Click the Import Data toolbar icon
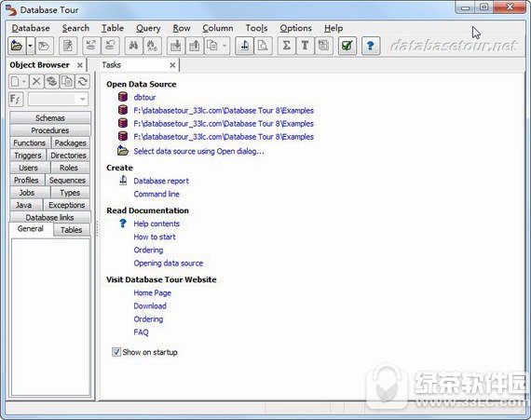The width and height of the screenshot is (531, 420). click(x=176, y=46)
